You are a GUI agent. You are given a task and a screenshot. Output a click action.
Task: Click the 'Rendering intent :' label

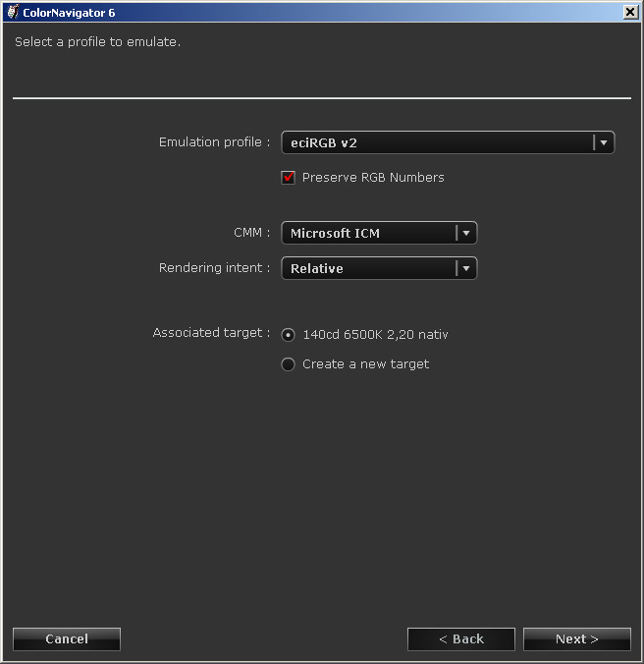(215, 267)
